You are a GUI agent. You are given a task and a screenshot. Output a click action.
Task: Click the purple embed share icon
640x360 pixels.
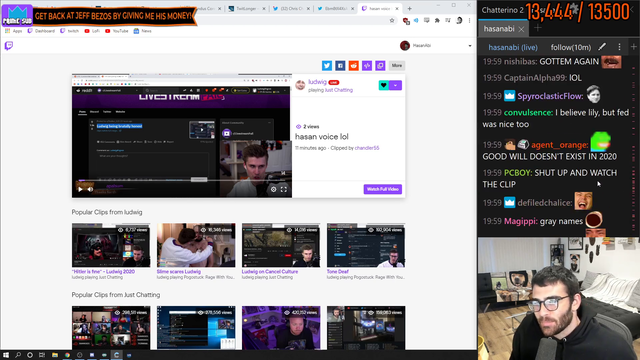click(x=367, y=65)
